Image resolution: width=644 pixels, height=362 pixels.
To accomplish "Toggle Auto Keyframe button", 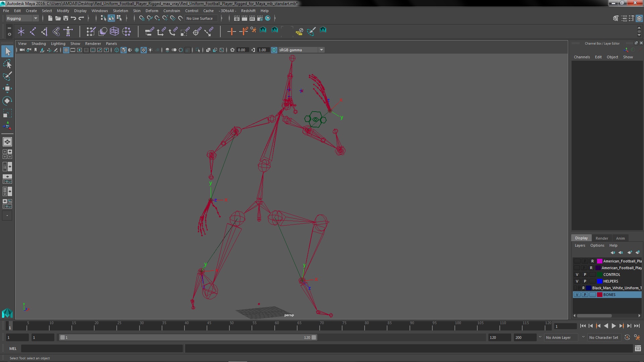I will click(627, 338).
